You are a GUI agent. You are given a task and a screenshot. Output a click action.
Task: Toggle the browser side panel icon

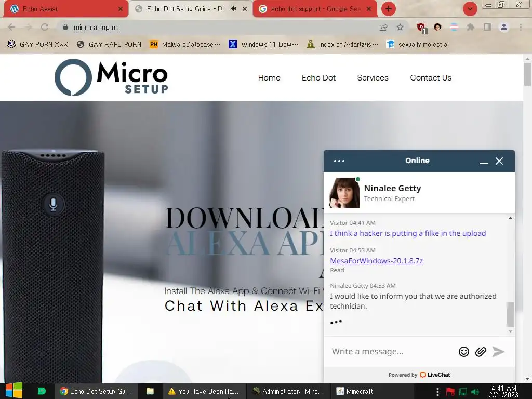487,27
